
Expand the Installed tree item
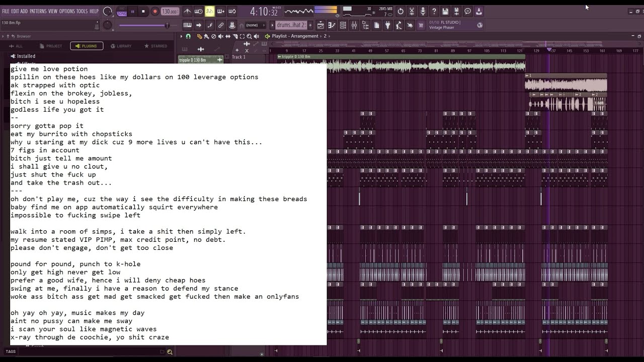(x=23, y=56)
